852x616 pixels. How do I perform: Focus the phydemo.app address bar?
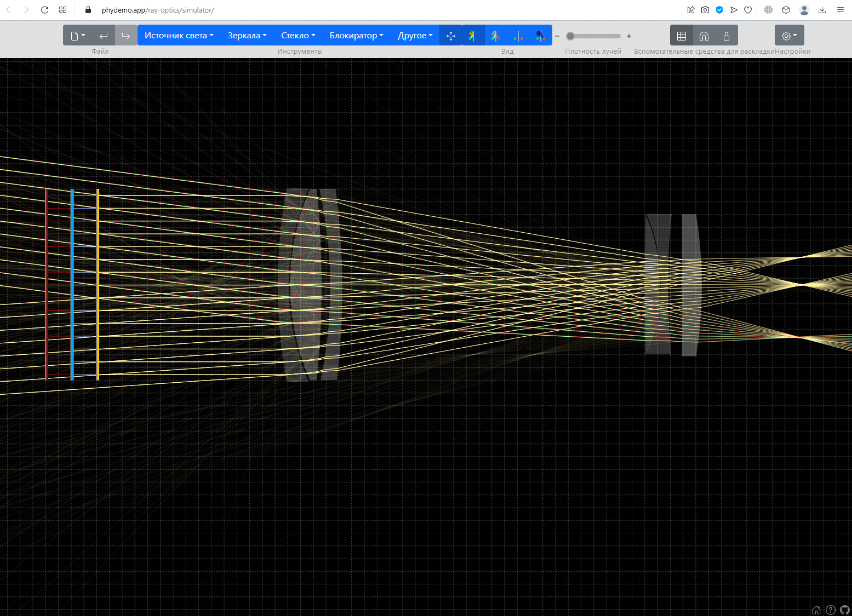coord(158,10)
